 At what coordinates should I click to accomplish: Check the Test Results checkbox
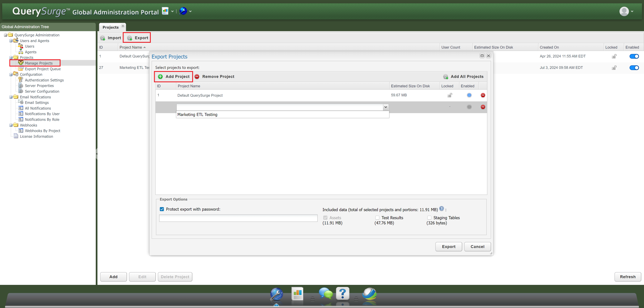point(377,218)
